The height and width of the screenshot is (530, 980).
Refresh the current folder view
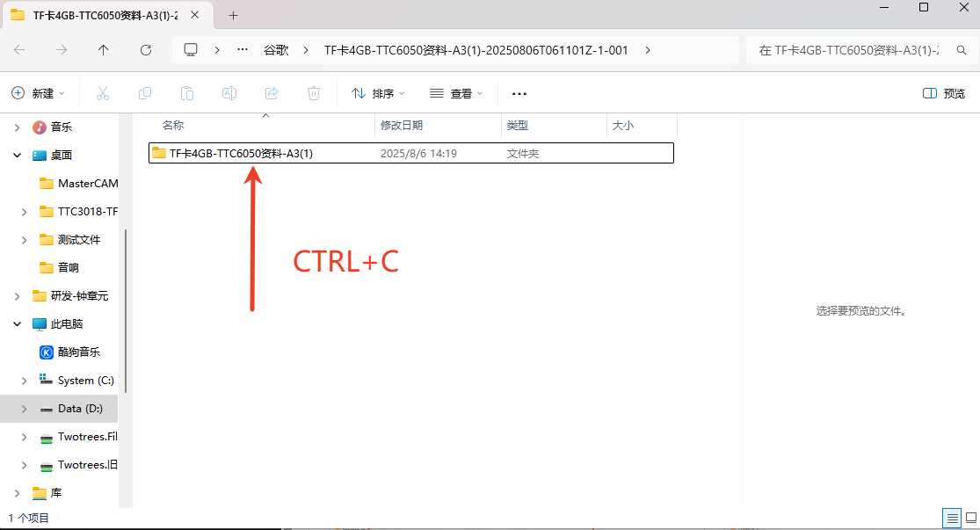click(146, 50)
